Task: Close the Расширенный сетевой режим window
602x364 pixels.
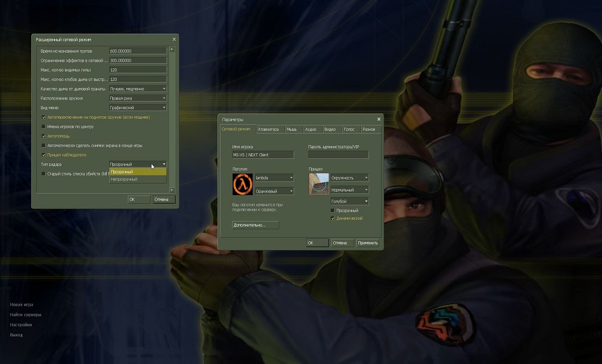Action: coord(174,39)
